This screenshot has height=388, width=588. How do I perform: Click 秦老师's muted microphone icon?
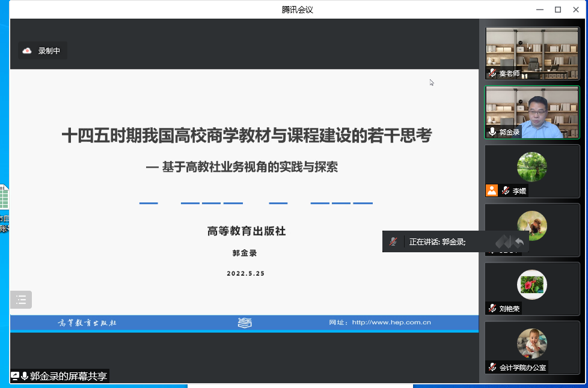tap(492, 73)
